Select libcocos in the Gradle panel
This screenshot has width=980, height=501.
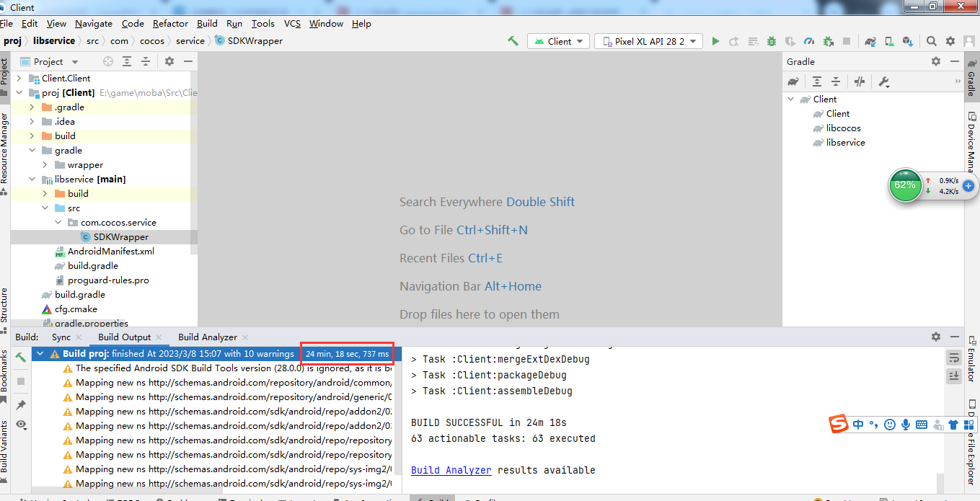click(x=844, y=128)
